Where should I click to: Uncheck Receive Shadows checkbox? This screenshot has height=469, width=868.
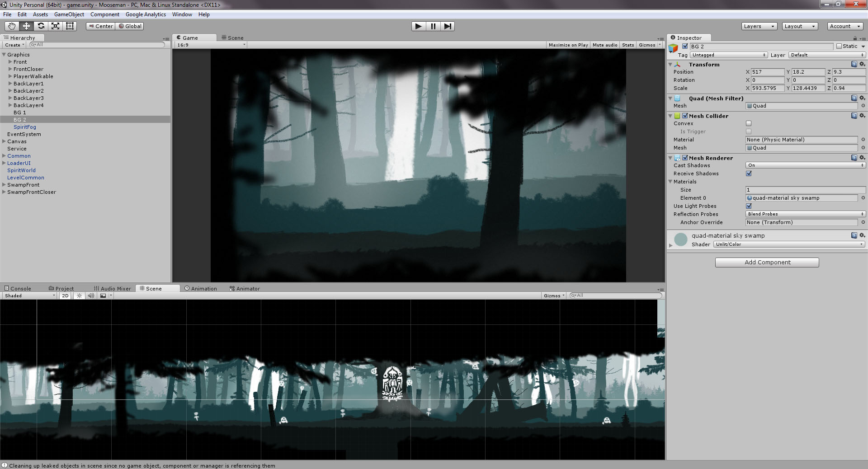(749, 174)
